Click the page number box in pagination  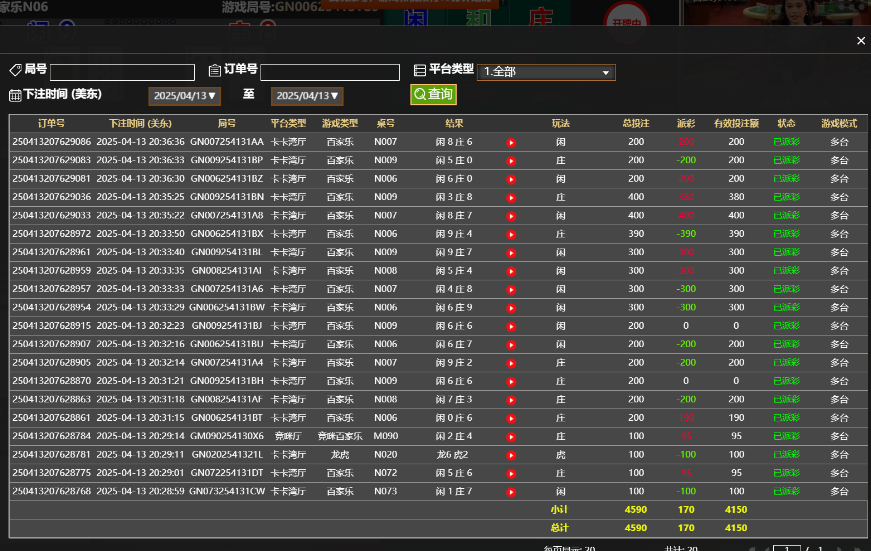tap(788, 549)
